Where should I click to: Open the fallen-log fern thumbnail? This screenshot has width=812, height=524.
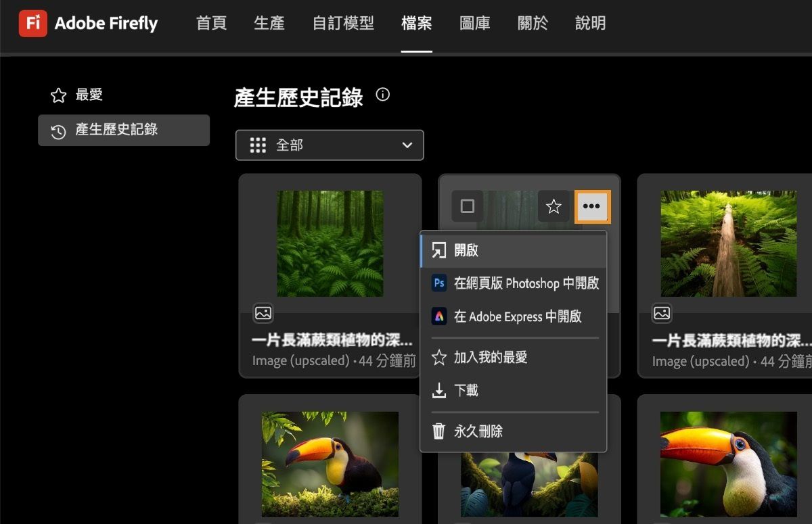[729, 243]
